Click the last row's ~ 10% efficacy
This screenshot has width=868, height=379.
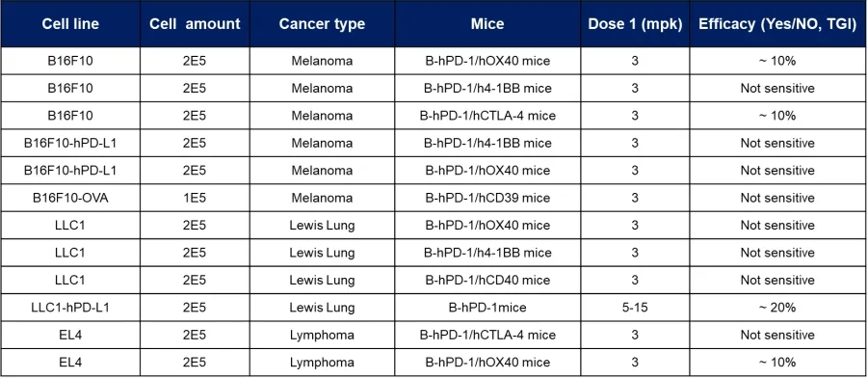777,363
